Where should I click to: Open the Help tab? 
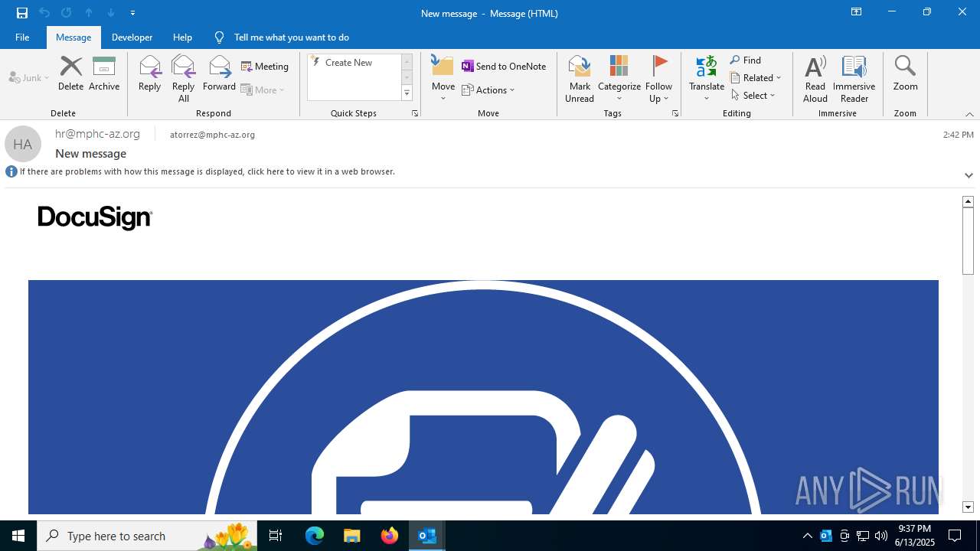pyautogui.click(x=182, y=37)
